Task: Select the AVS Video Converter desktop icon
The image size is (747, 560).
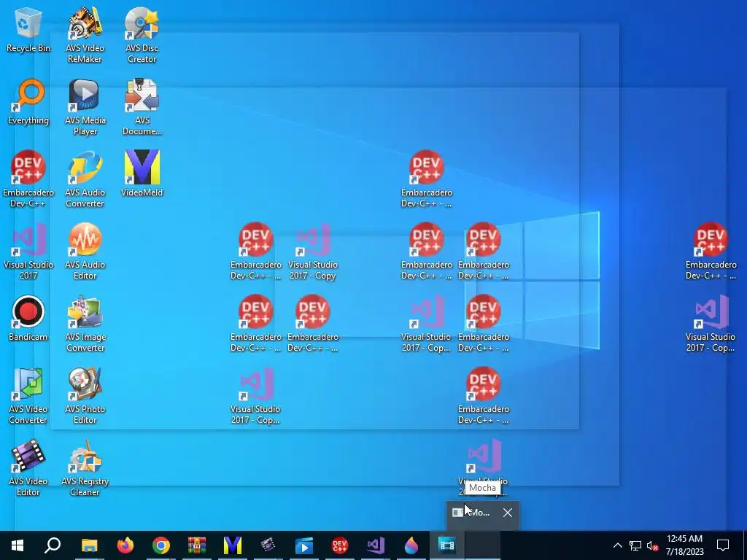Action: (x=28, y=396)
